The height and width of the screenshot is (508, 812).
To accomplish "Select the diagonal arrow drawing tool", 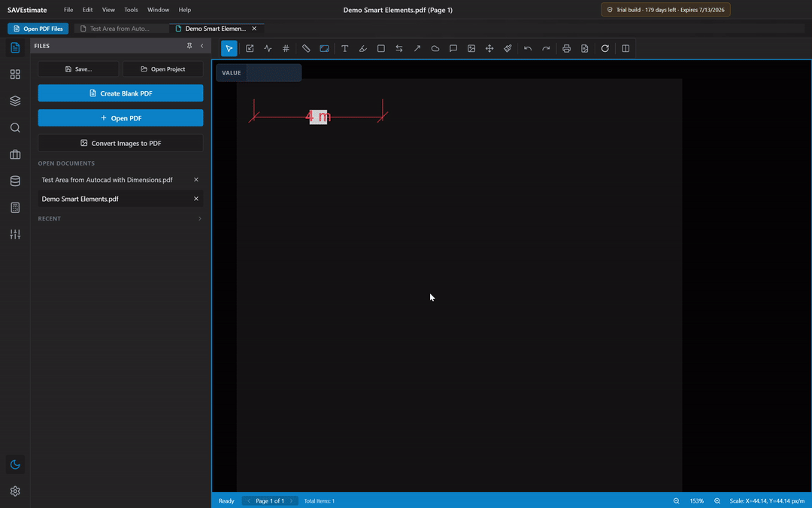I will coord(417,48).
